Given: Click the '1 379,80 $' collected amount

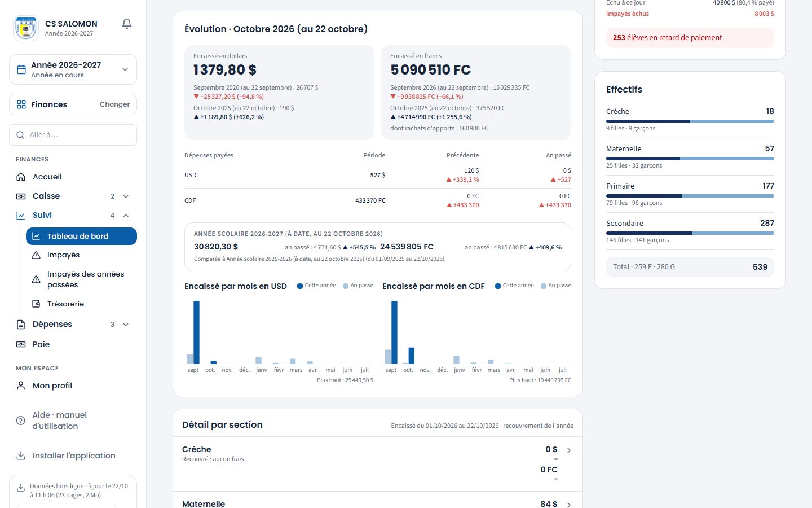Looking at the screenshot, I should tap(225, 70).
